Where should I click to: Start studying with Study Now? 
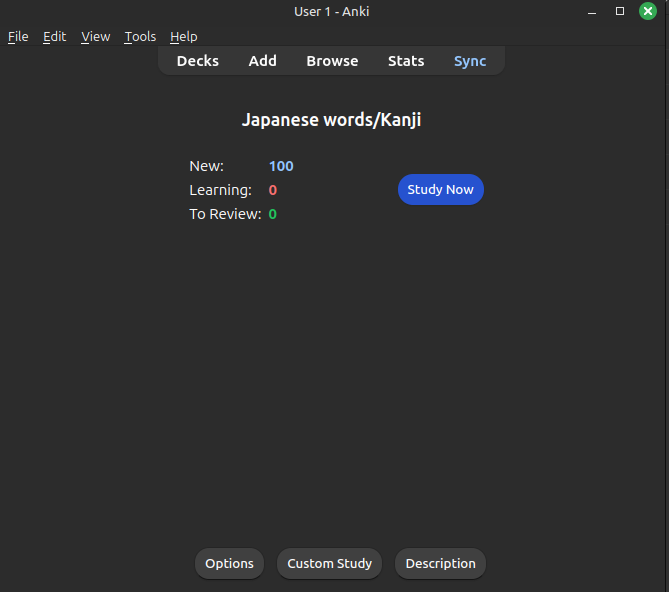click(440, 189)
